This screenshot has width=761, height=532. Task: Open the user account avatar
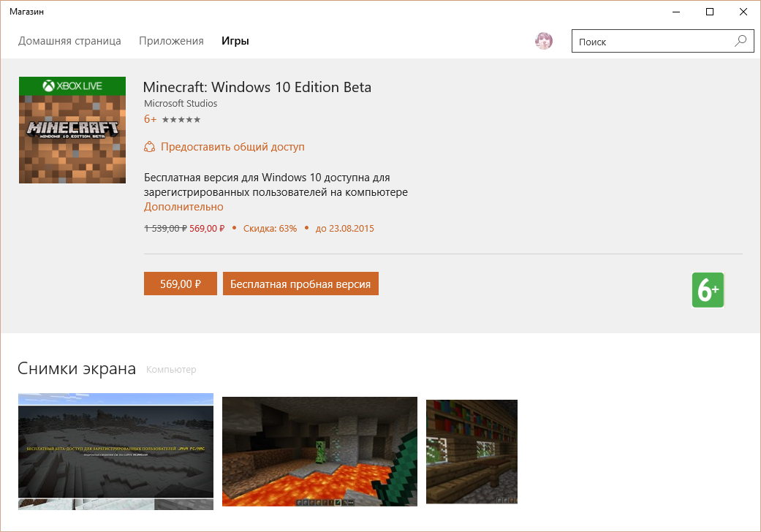click(544, 41)
